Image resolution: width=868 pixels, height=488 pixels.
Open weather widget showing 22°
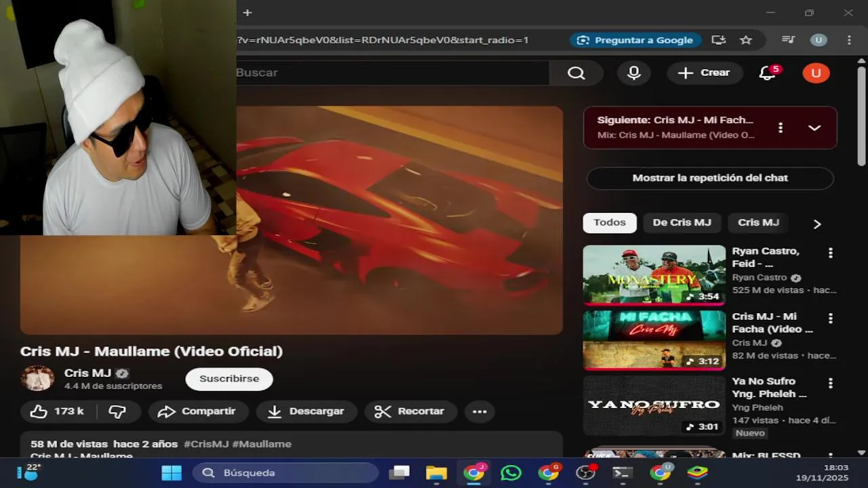click(x=29, y=472)
